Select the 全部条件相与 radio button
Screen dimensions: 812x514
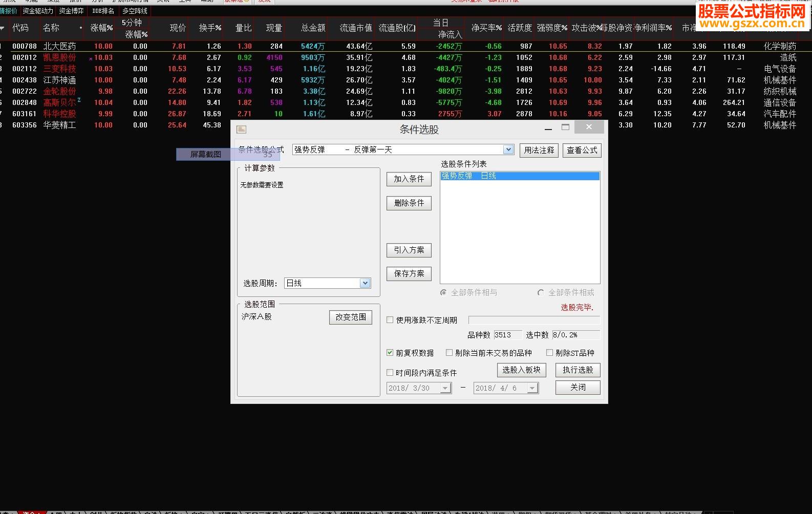click(443, 292)
